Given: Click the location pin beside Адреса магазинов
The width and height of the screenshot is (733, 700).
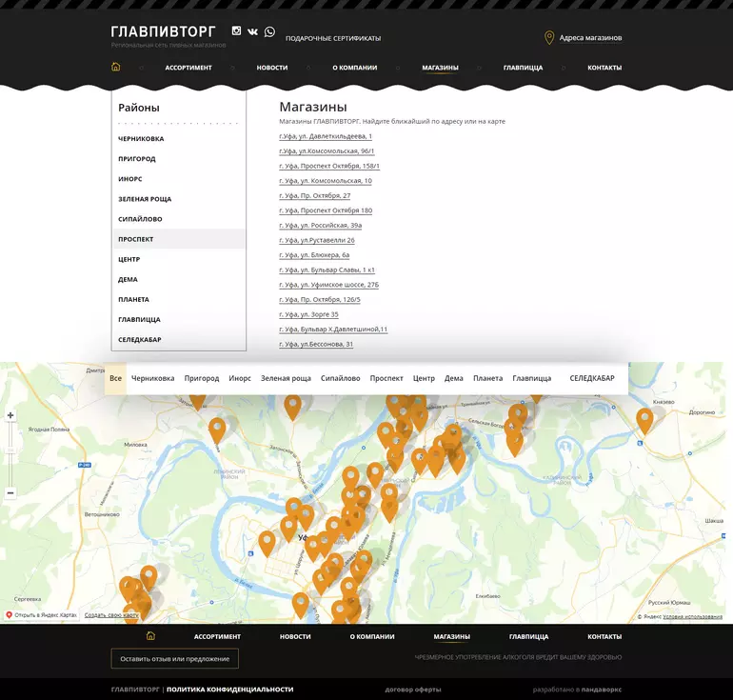Looking at the screenshot, I should (x=549, y=38).
